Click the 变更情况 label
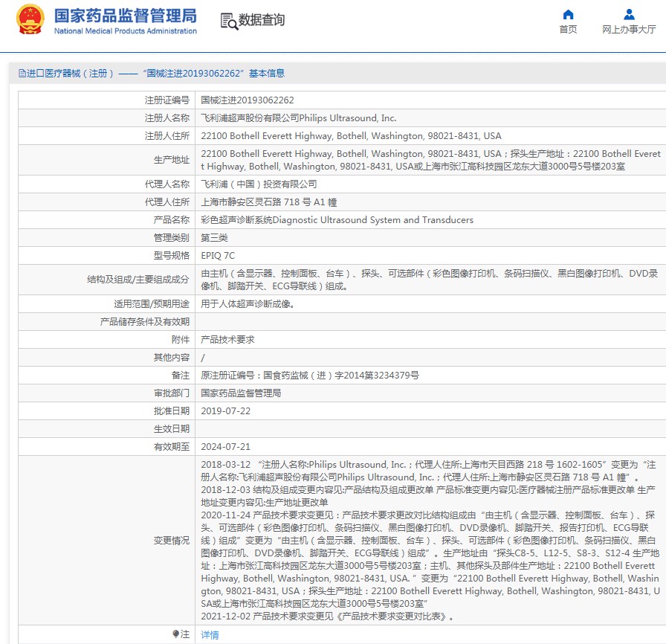 pos(172,541)
